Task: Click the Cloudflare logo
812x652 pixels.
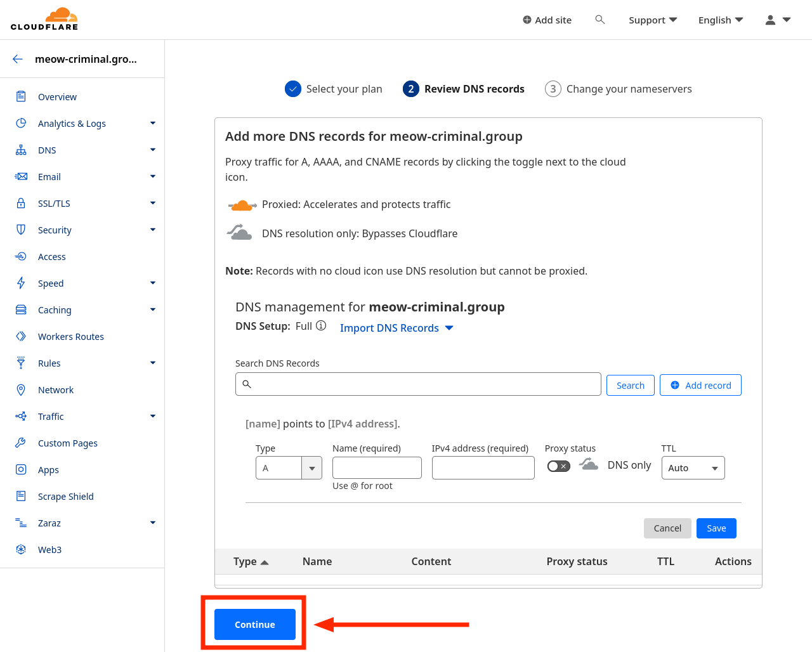Action: [x=44, y=19]
